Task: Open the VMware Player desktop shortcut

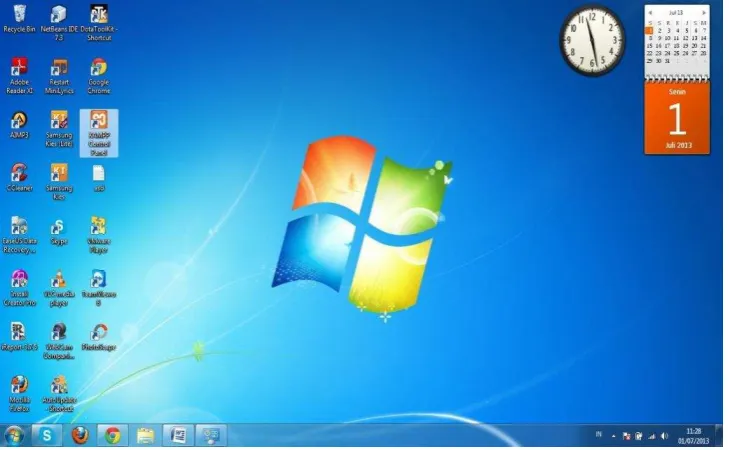Action: pos(99,235)
